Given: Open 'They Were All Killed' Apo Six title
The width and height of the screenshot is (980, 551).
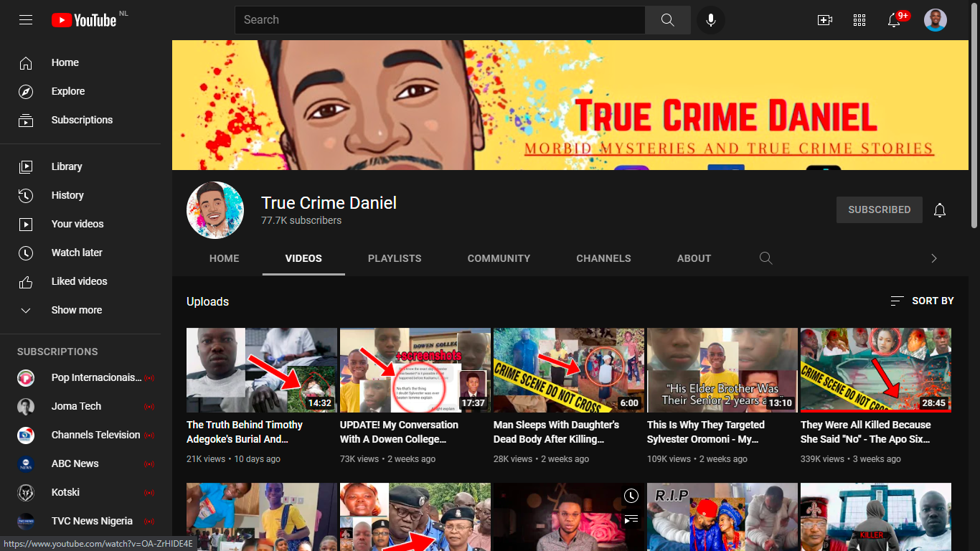Looking at the screenshot, I should pyautogui.click(x=865, y=432).
